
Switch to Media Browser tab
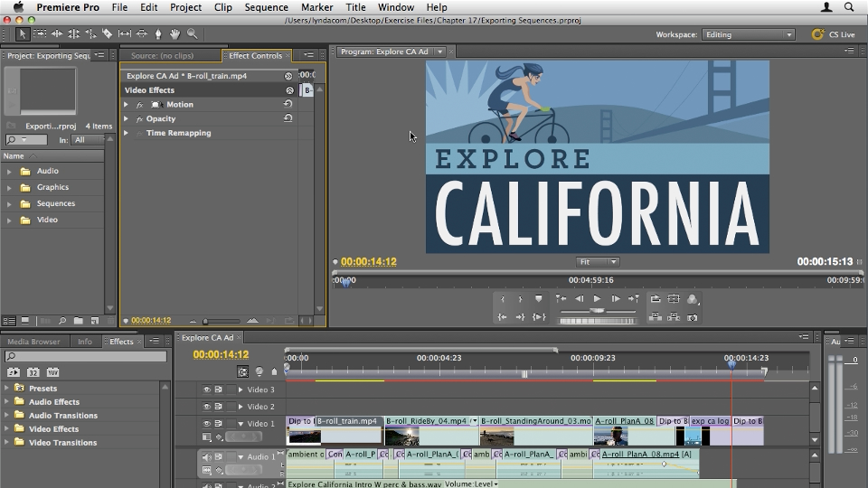(33, 342)
